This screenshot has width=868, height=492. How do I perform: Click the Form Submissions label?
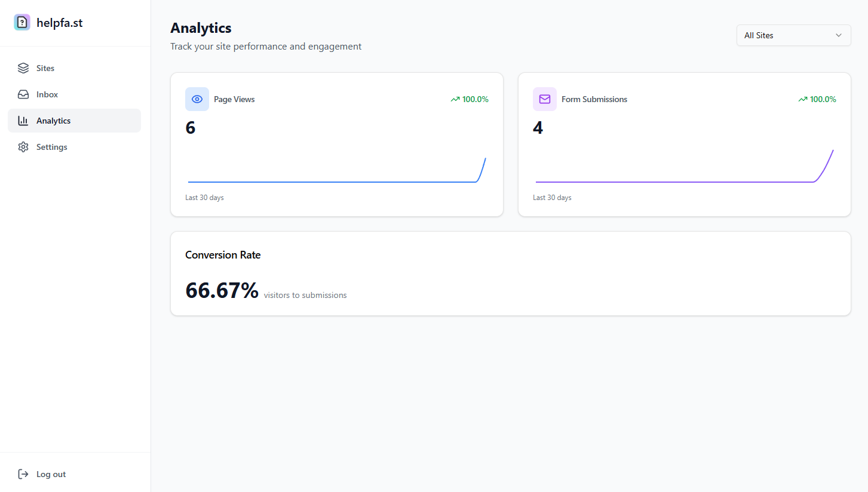[x=594, y=99]
